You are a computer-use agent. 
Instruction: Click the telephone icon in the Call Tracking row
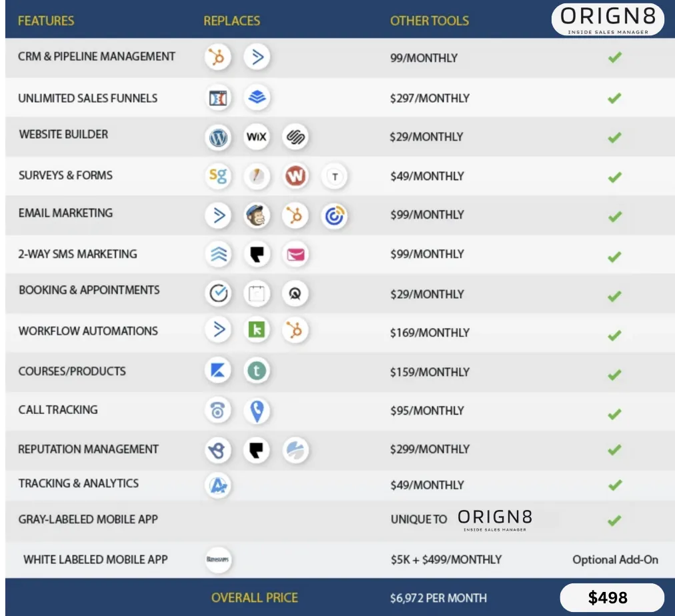click(217, 410)
